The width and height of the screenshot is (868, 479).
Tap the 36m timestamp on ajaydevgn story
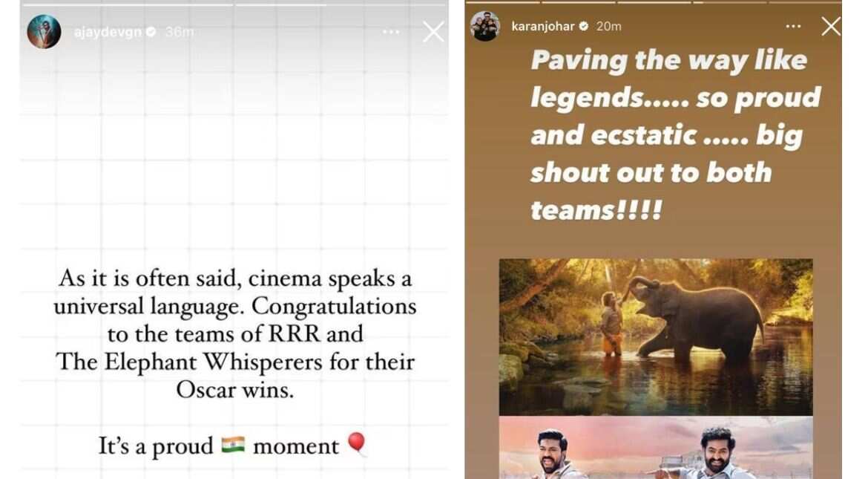180,32
